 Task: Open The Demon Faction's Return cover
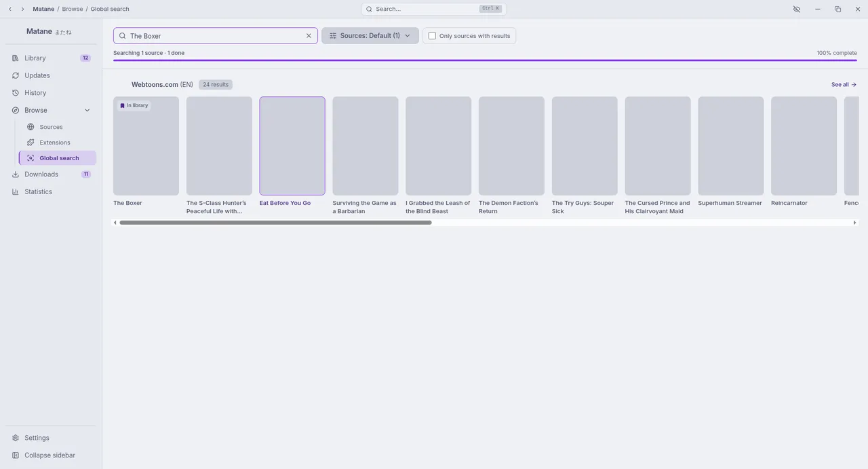pos(511,146)
